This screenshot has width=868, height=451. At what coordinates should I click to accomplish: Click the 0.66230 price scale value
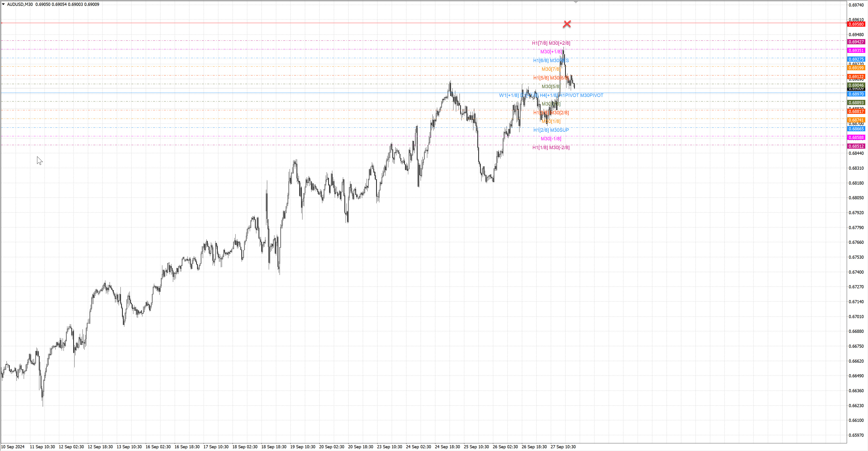point(856,406)
